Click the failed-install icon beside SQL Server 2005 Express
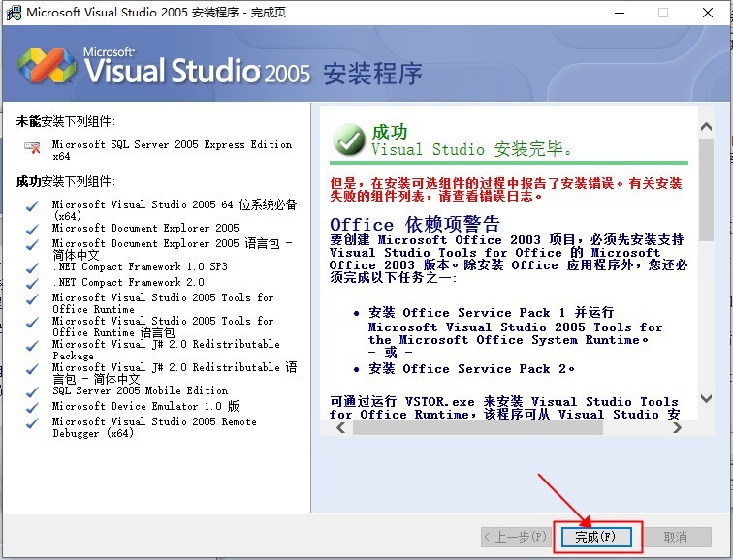This screenshot has width=733, height=560. tap(33, 148)
